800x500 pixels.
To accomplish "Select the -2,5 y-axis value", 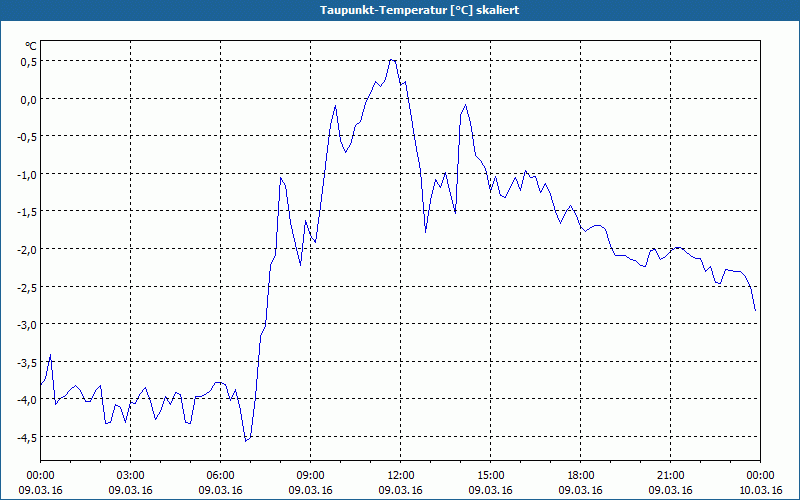I will point(27,287).
